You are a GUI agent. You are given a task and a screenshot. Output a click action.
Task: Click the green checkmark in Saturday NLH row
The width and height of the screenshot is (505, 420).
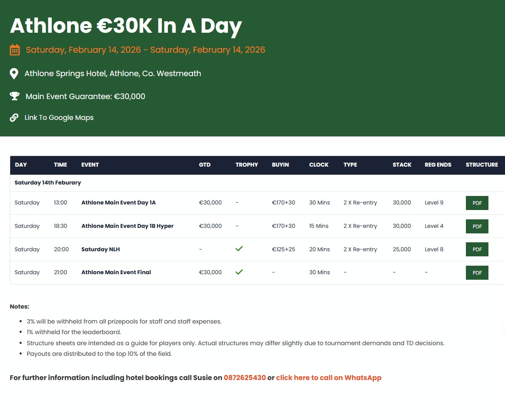coord(239,249)
